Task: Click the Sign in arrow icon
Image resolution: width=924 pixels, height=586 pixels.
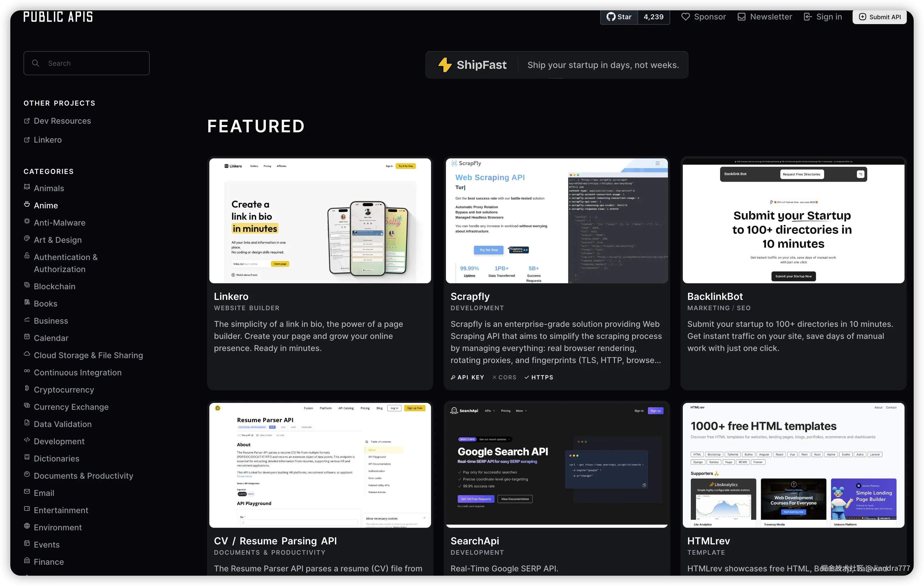Action: 807,17
